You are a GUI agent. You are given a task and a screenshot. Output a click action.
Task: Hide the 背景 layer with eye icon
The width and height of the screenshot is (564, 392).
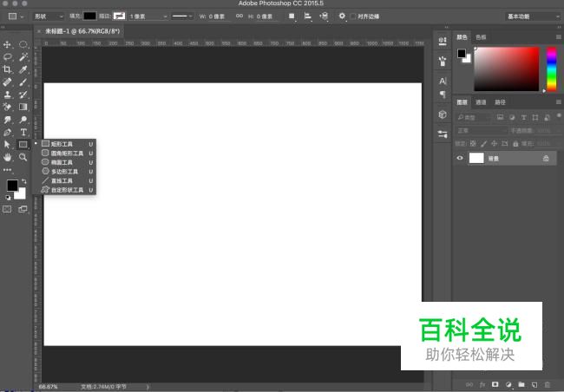tap(460, 159)
